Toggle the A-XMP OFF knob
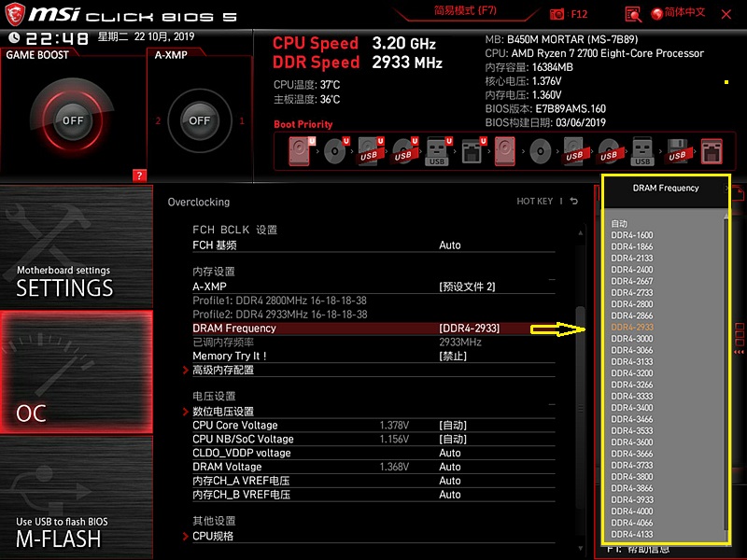 [x=200, y=120]
